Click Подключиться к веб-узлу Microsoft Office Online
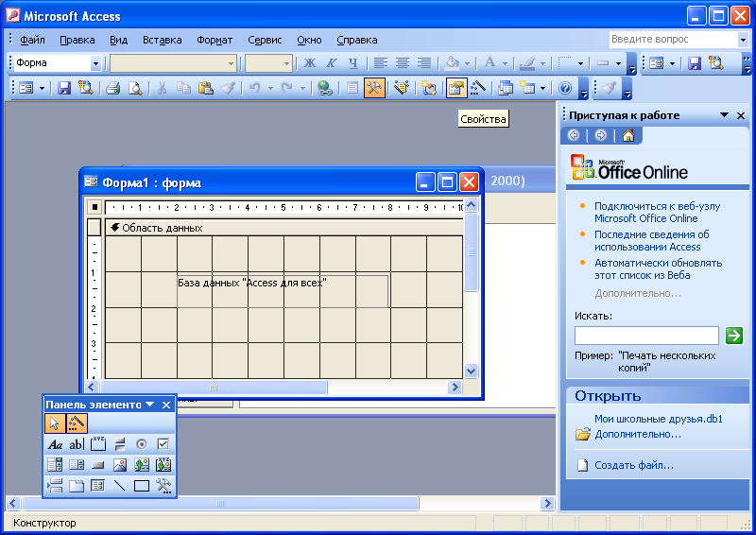Screen dimensions: 756x535 click(x=657, y=213)
